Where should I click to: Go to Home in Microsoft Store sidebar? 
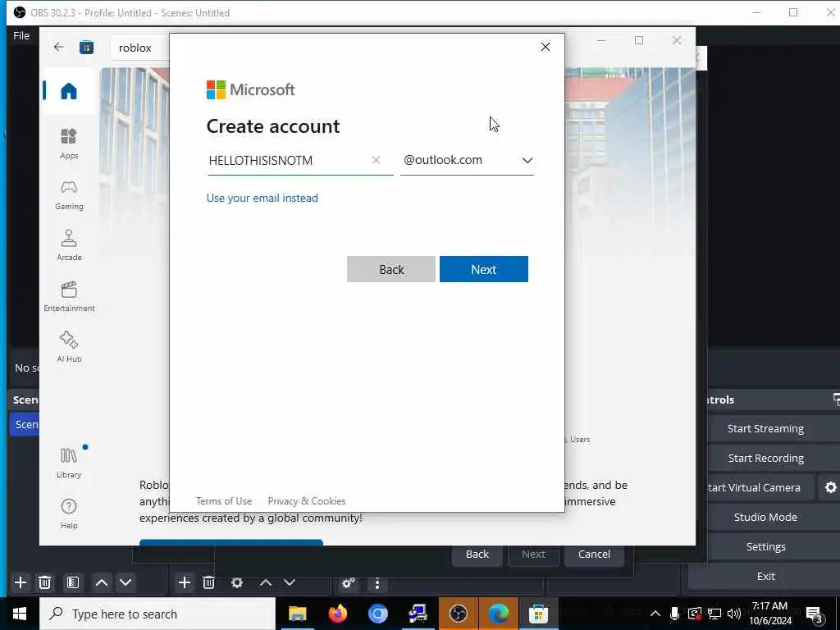tap(69, 91)
